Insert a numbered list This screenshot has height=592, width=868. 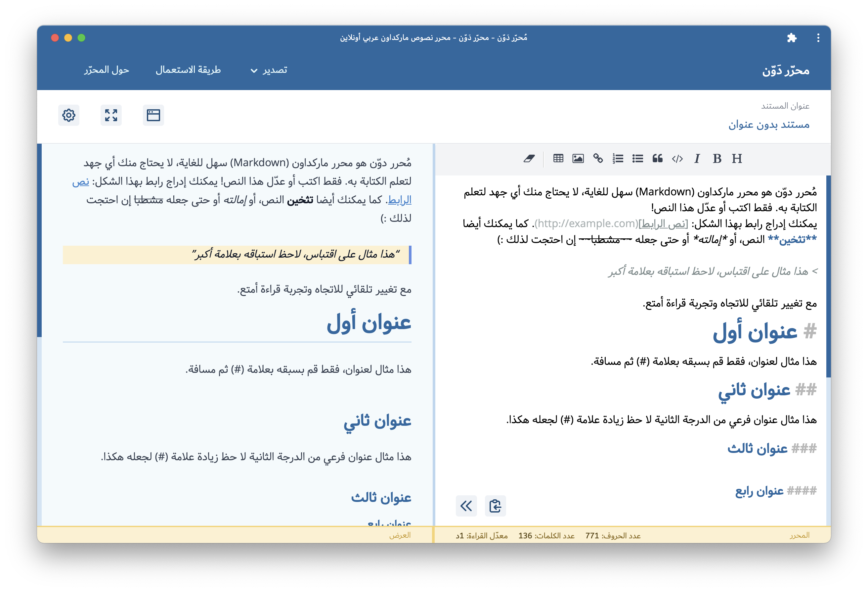pyautogui.click(x=618, y=159)
